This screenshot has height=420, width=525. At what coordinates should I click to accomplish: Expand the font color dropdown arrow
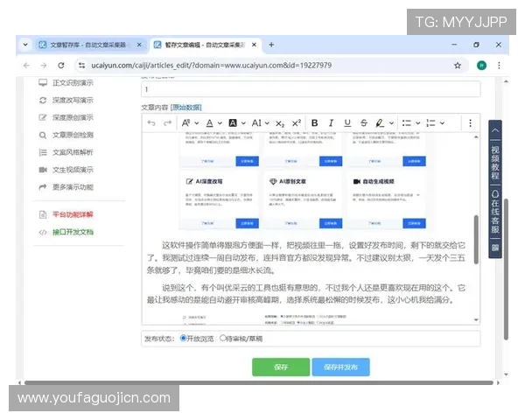pyautogui.click(x=220, y=123)
